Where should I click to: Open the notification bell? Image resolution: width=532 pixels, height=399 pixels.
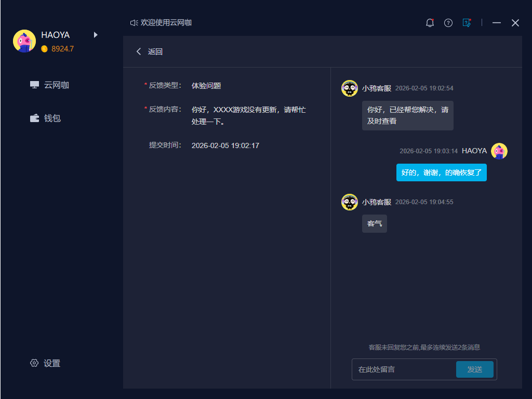pyautogui.click(x=430, y=23)
